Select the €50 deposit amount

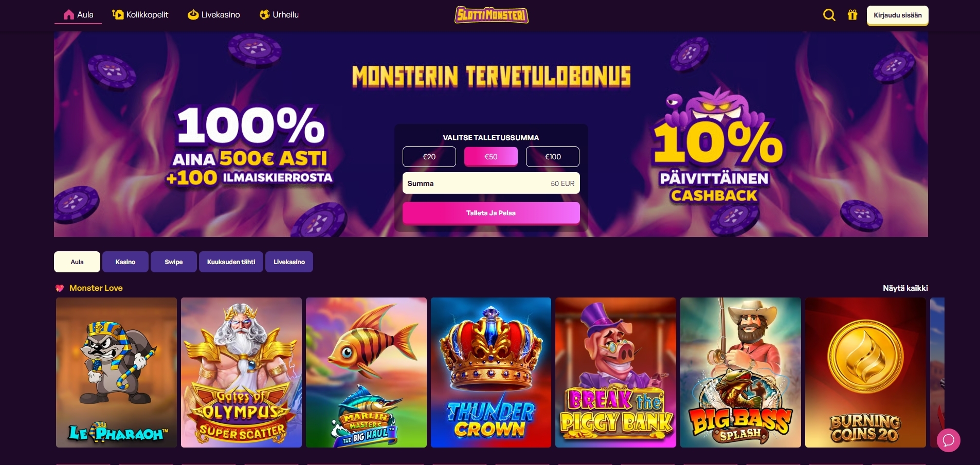pos(491,157)
